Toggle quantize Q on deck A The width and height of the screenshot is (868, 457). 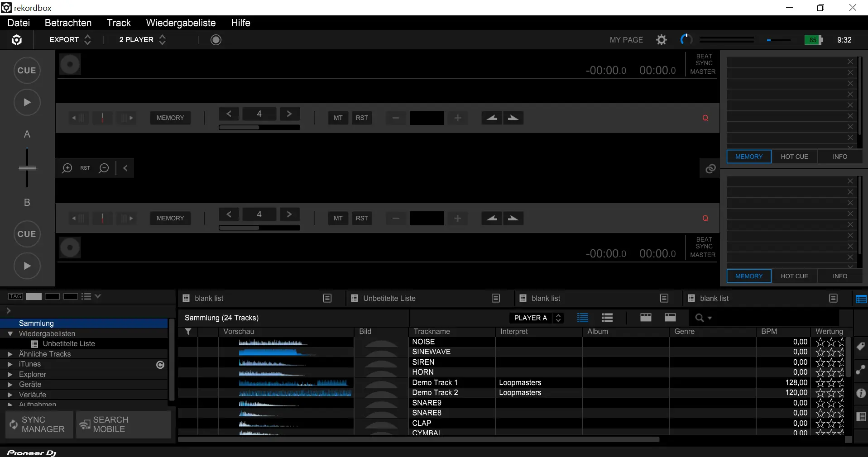(705, 118)
